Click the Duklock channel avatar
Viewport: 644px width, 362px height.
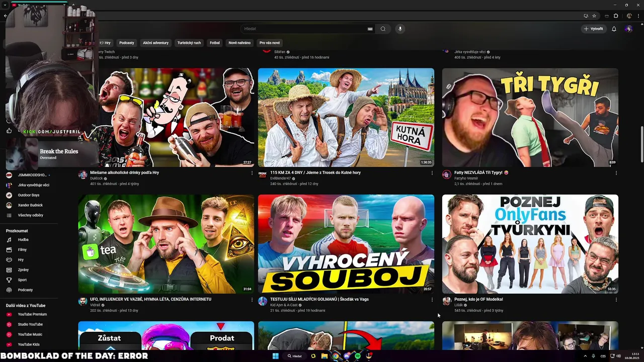83,174
